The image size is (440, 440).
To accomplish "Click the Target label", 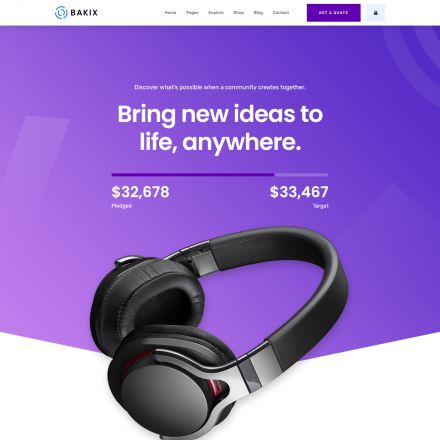I will [x=321, y=206].
